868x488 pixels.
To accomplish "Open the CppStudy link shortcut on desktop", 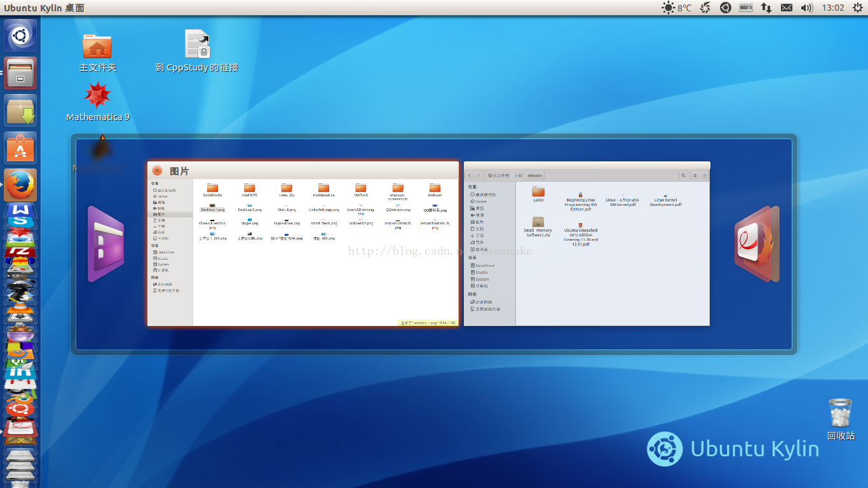I will click(197, 44).
